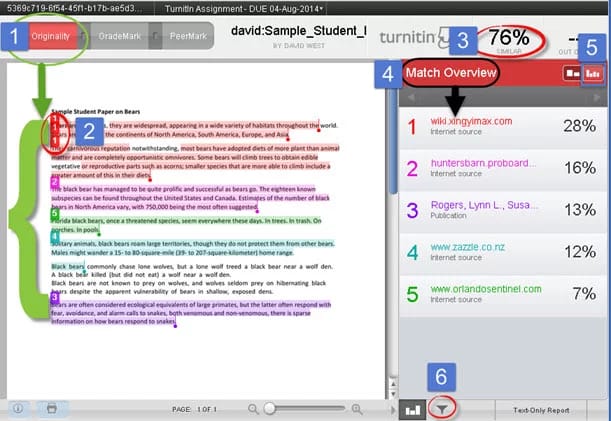
Task: Open the Text-Only Report button
Action: pos(541,410)
